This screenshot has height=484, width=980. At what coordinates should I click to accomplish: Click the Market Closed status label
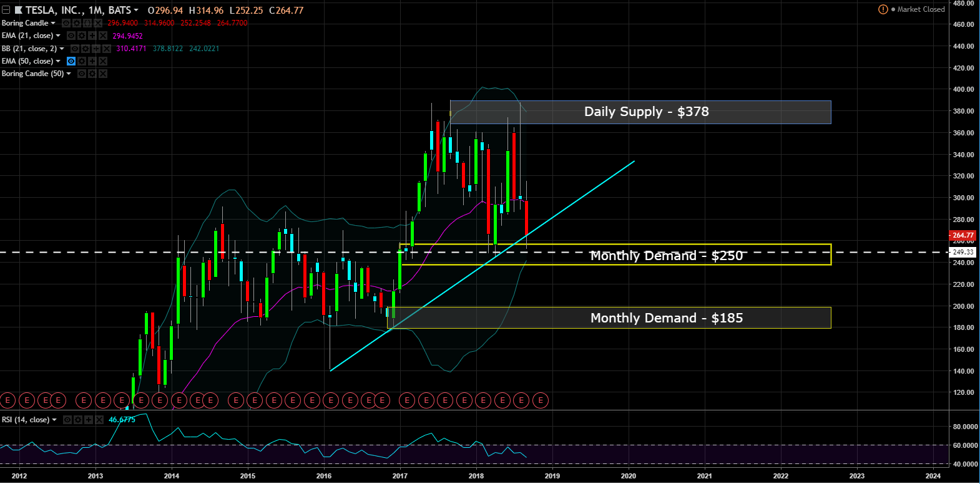coord(921,9)
